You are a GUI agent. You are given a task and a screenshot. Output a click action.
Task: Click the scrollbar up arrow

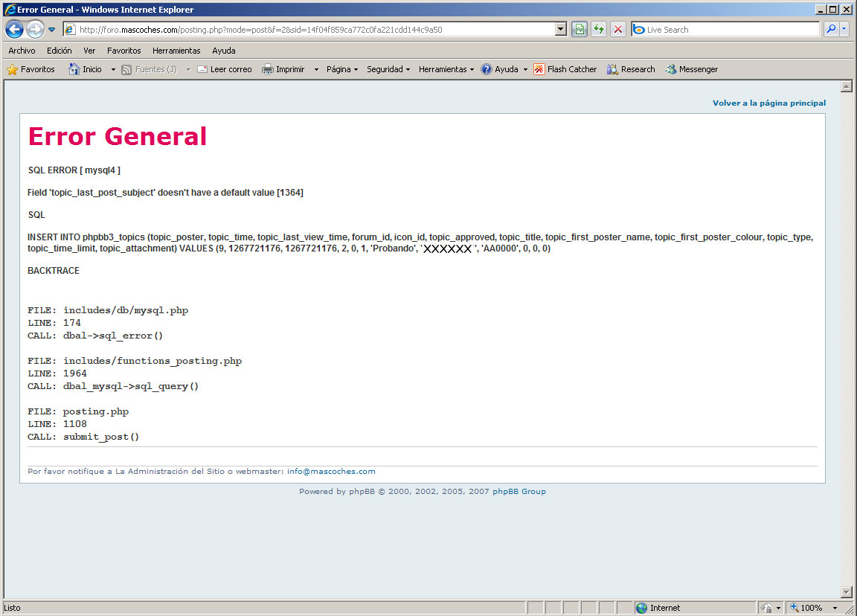(846, 86)
